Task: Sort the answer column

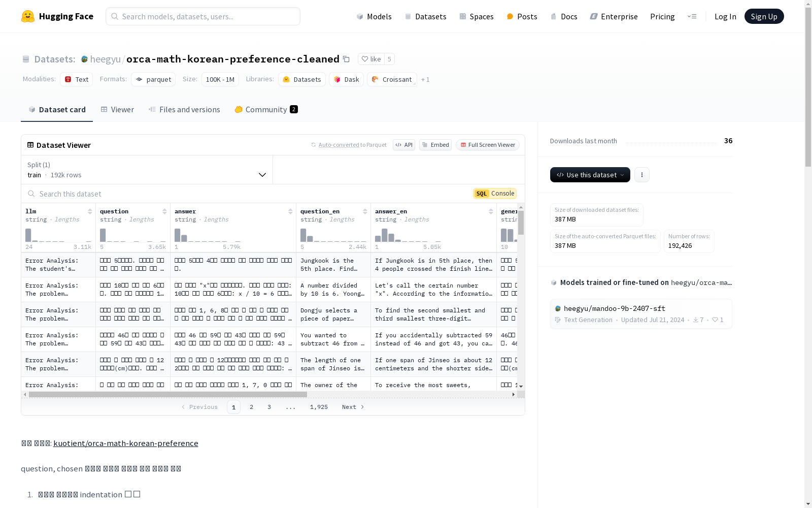Action: coord(290,211)
